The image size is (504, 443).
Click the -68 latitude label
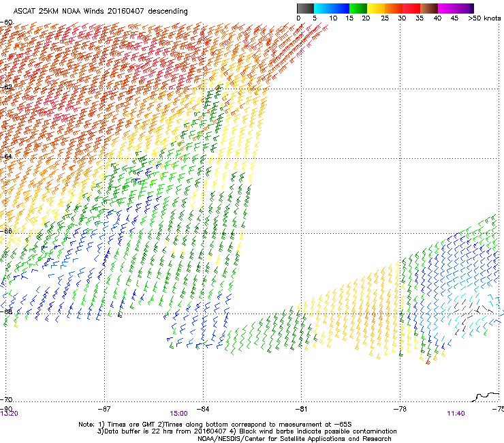click(x=6, y=311)
